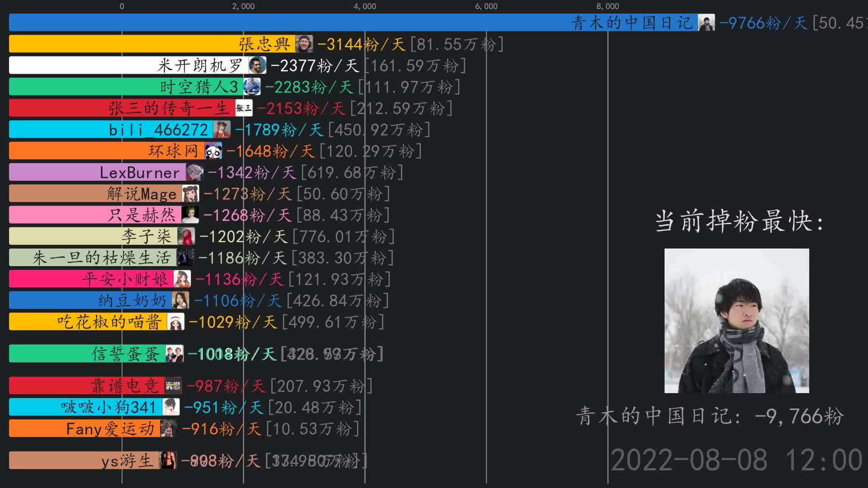
Task: Click -2283粉/天 value for 时空猎人3
Action: pyautogui.click(x=309, y=87)
